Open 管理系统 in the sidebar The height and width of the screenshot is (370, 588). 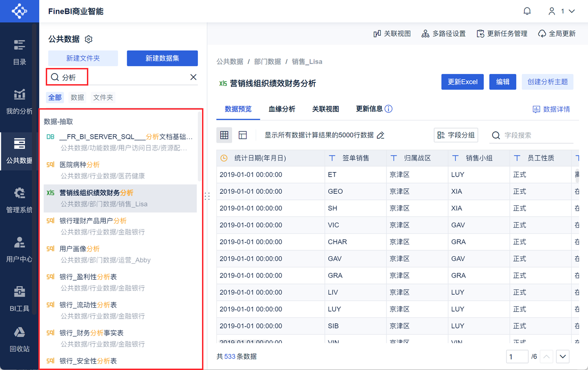pos(19,201)
